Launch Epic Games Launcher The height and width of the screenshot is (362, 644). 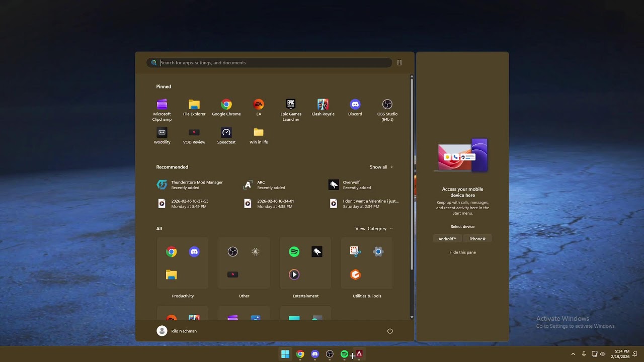pos(291,110)
